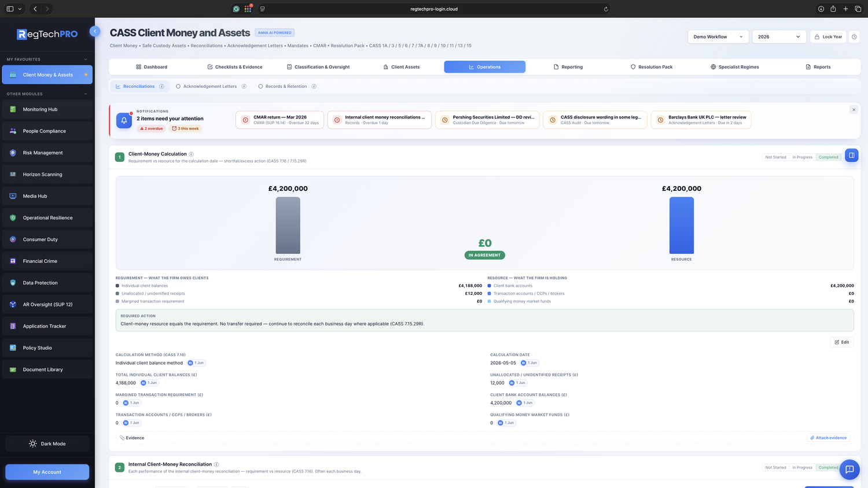The width and height of the screenshot is (868, 488).
Task: Set Internal Reconciliation status to In Progress
Action: tap(803, 468)
